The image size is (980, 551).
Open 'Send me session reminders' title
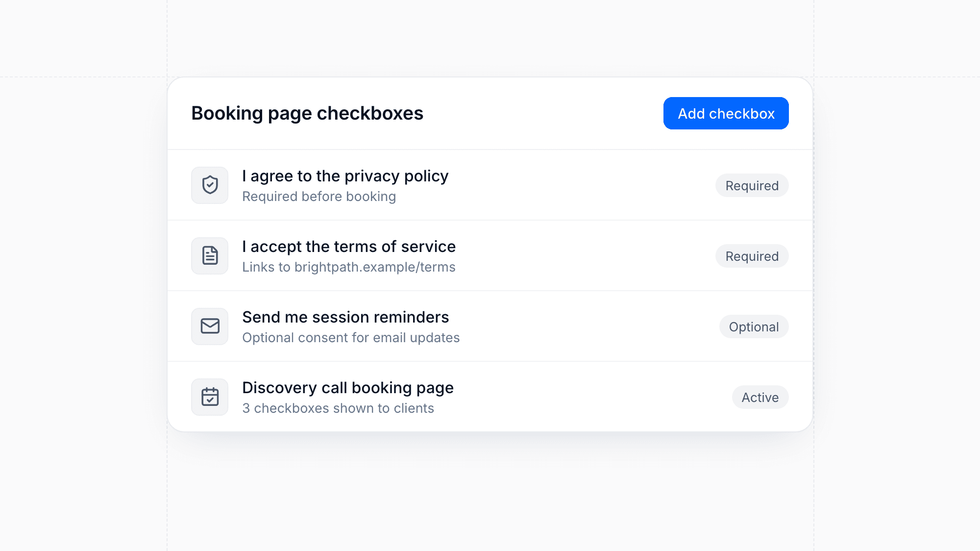click(345, 317)
